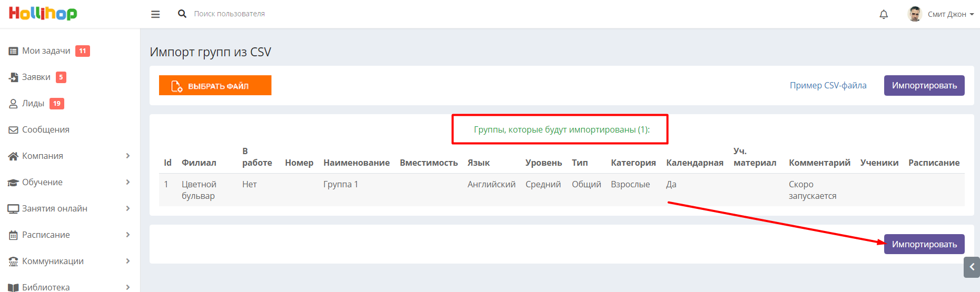
Task: Click the Занятия онлайн monitor icon
Action: (x=14, y=209)
